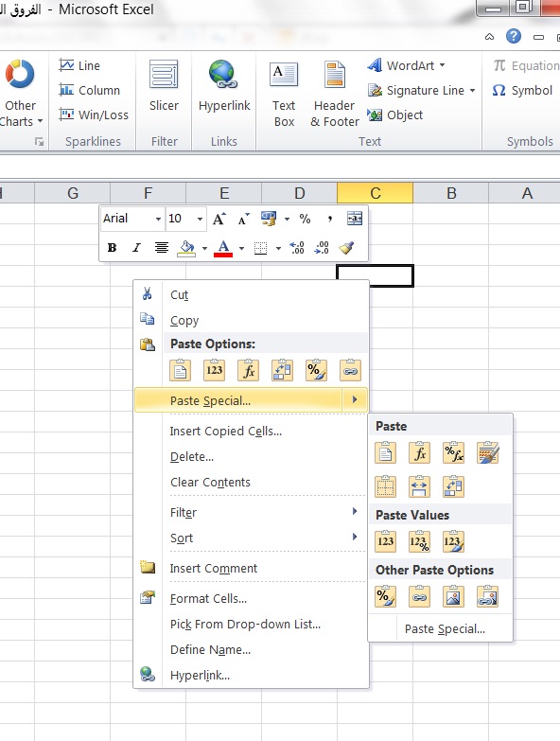This screenshot has height=741, width=560.
Task: Apply the yellow Fill Color bucket
Action: point(186,248)
